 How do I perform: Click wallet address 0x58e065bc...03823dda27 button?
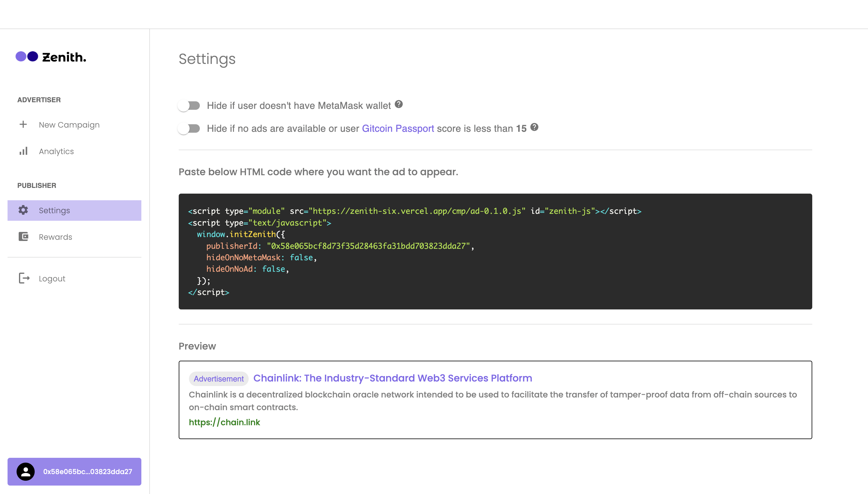87,471
